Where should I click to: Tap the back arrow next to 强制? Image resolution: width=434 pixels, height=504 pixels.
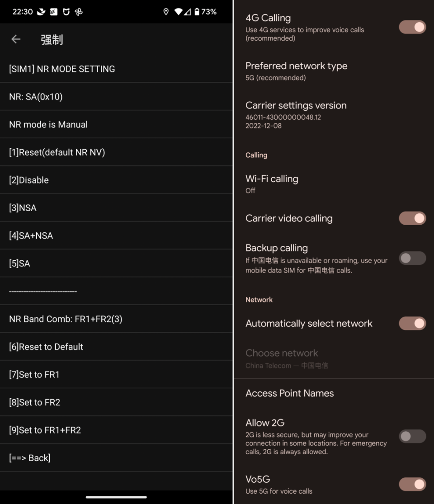[16, 39]
